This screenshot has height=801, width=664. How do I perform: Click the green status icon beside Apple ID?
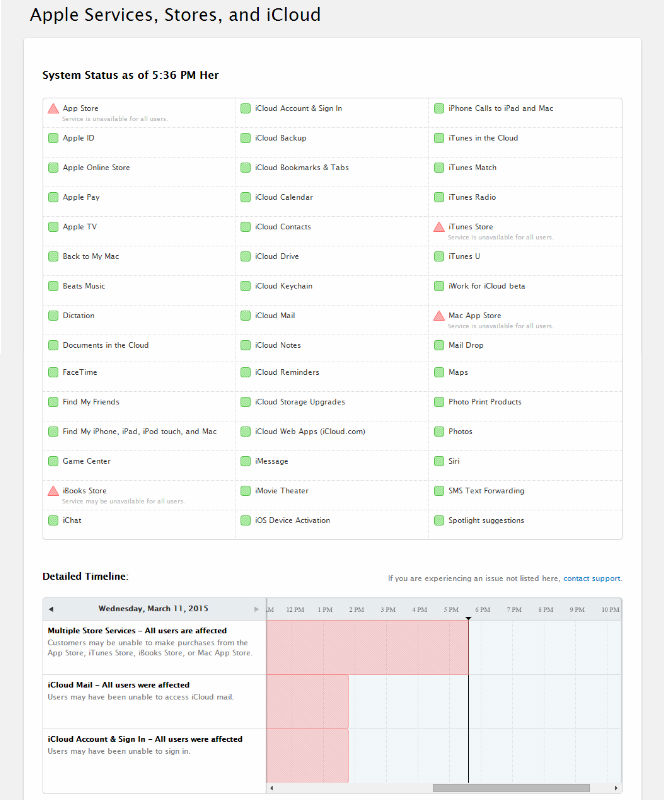(x=53, y=138)
